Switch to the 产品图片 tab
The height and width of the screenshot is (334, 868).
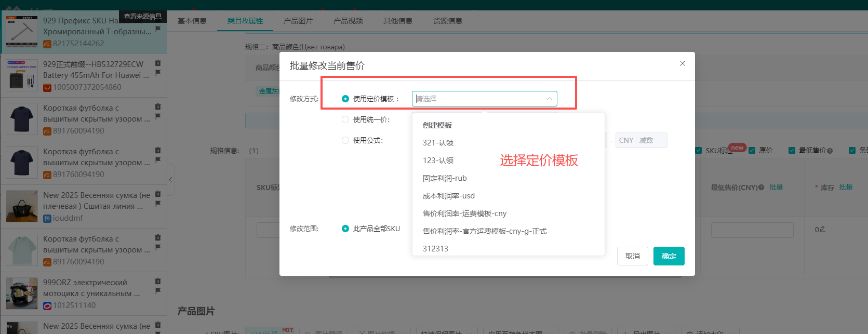pyautogui.click(x=298, y=21)
